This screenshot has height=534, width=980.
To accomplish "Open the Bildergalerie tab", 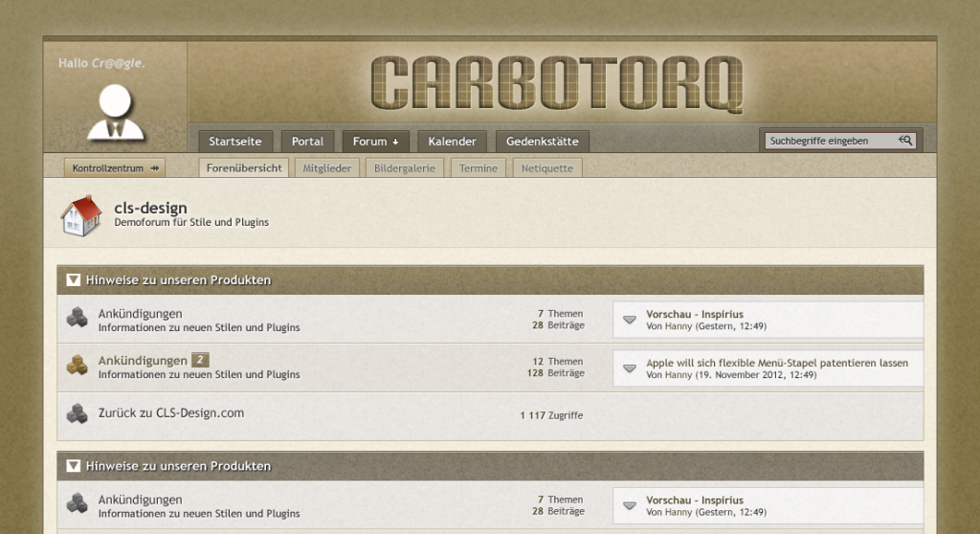I will [404, 168].
